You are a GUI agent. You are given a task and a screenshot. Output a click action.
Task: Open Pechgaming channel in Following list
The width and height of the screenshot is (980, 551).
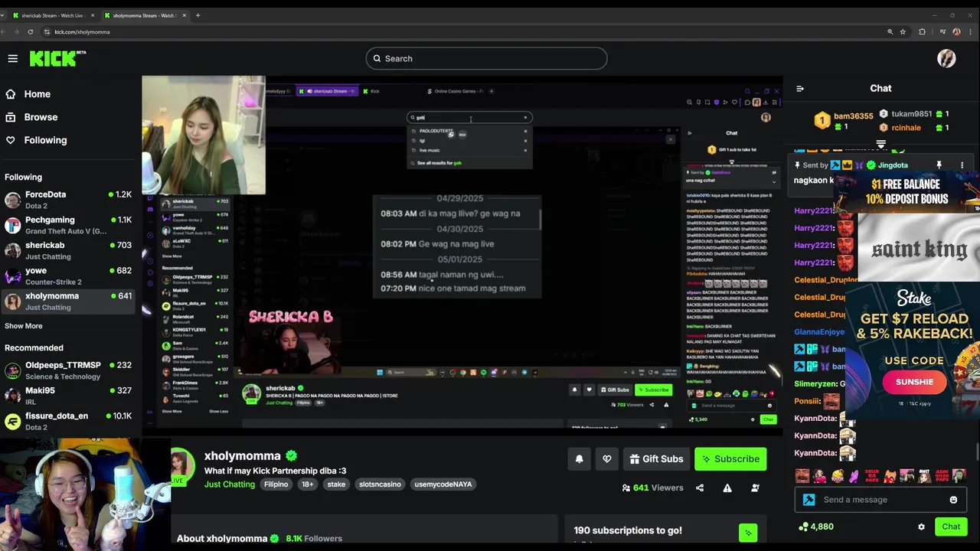pyautogui.click(x=68, y=225)
